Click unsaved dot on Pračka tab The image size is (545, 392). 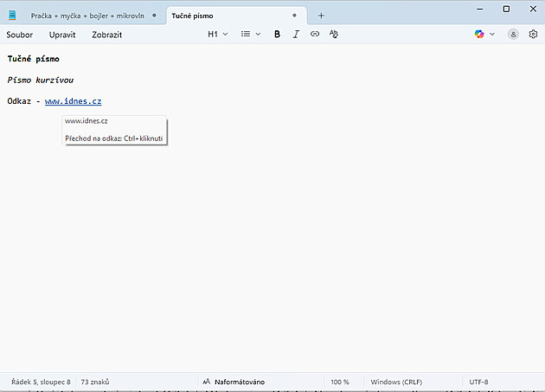(x=154, y=16)
